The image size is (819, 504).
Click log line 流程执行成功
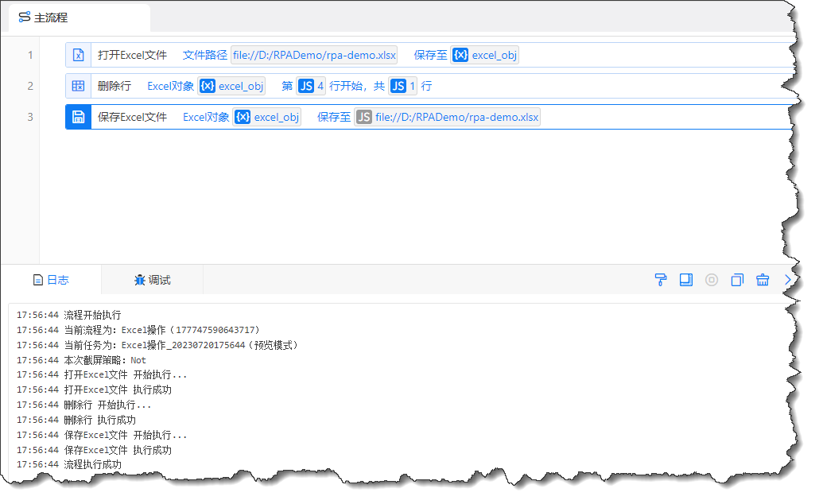click(x=68, y=464)
